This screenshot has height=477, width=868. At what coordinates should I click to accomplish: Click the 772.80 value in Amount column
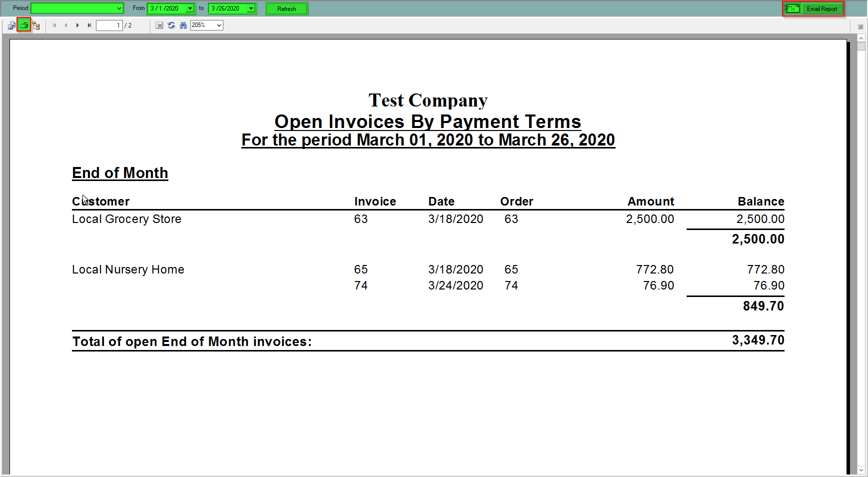tap(655, 269)
